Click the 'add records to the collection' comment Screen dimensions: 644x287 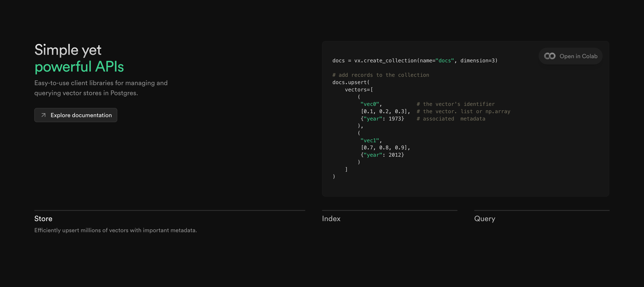381,75
